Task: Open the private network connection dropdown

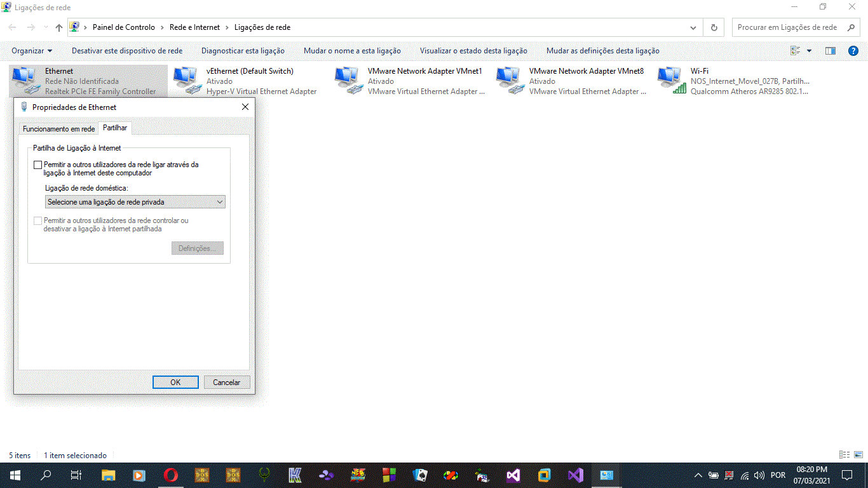Action: pos(135,202)
